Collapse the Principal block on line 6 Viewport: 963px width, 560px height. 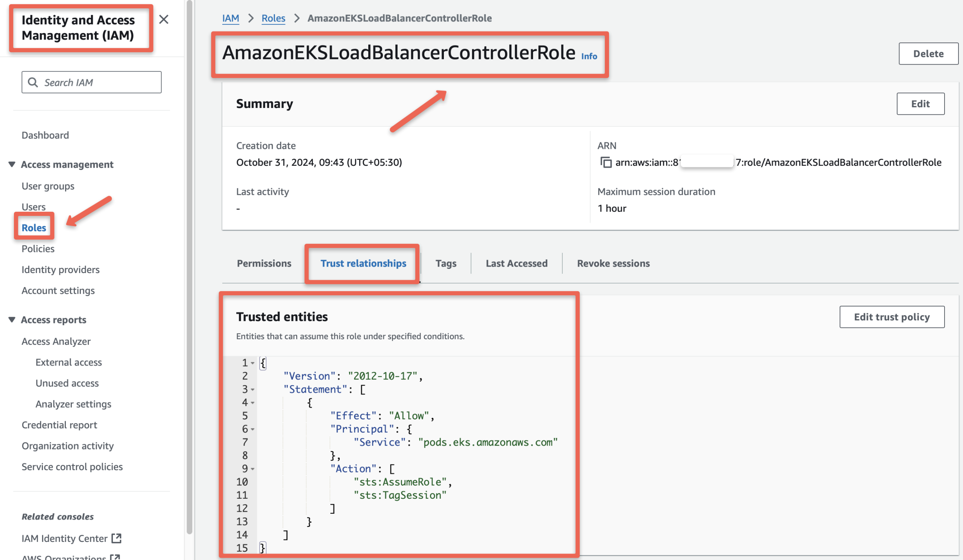pyautogui.click(x=254, y=429)
